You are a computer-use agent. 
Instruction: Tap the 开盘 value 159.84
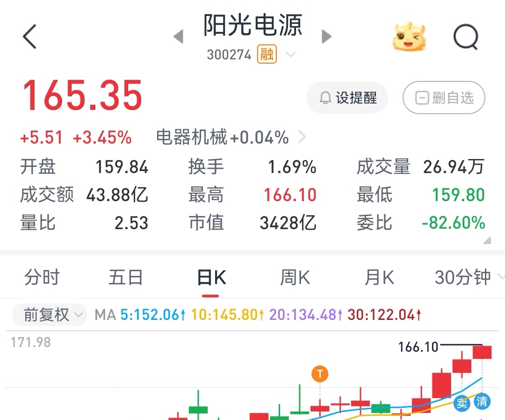(122, 167)
